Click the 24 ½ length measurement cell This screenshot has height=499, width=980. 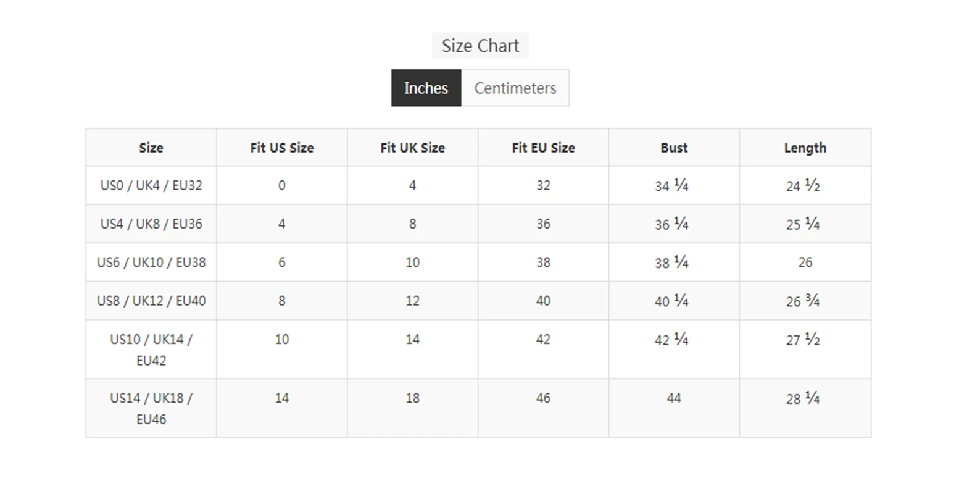click(803, 185)
